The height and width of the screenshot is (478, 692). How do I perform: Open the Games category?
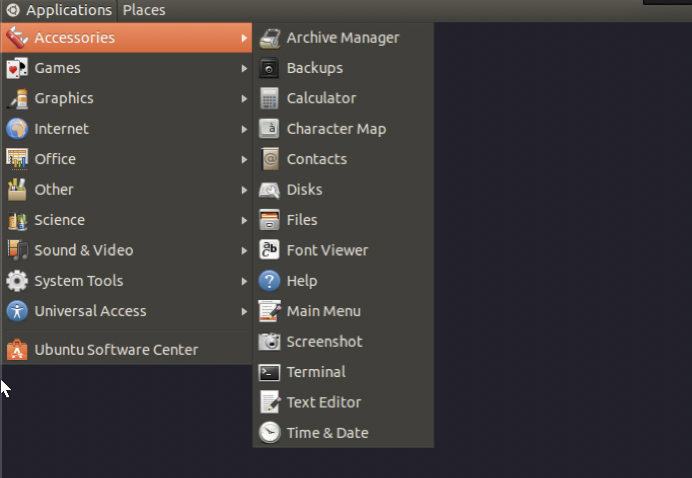127,68
